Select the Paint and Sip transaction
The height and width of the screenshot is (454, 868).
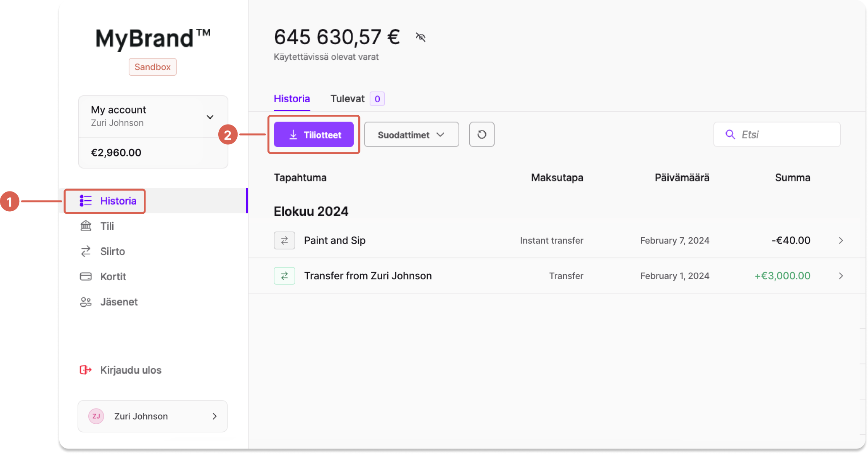click(557, 240)
